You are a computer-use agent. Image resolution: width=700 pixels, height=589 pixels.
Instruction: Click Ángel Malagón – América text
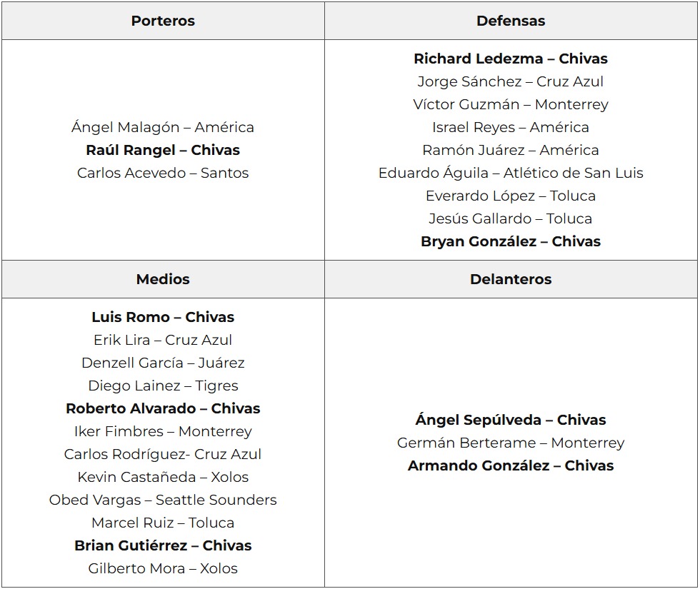point(163,127)
